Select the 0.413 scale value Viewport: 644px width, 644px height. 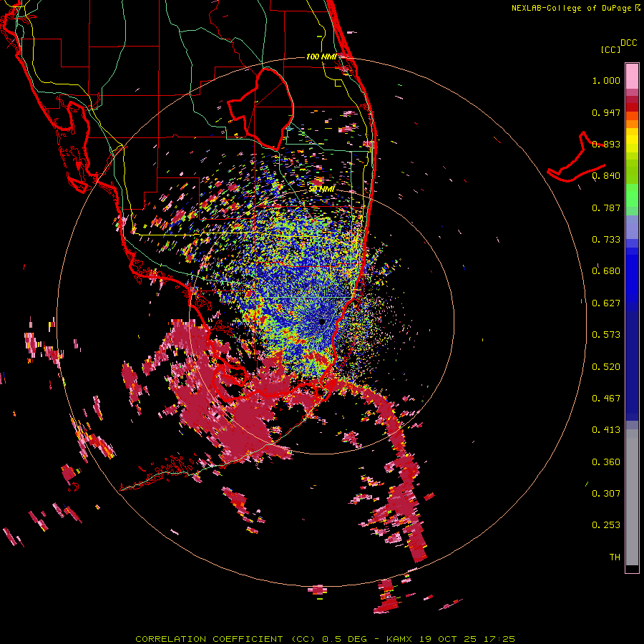[606, 430]
